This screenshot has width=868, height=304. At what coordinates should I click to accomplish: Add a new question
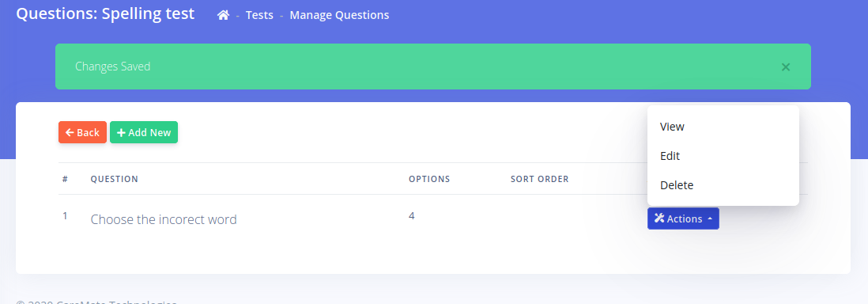point(144,132)
